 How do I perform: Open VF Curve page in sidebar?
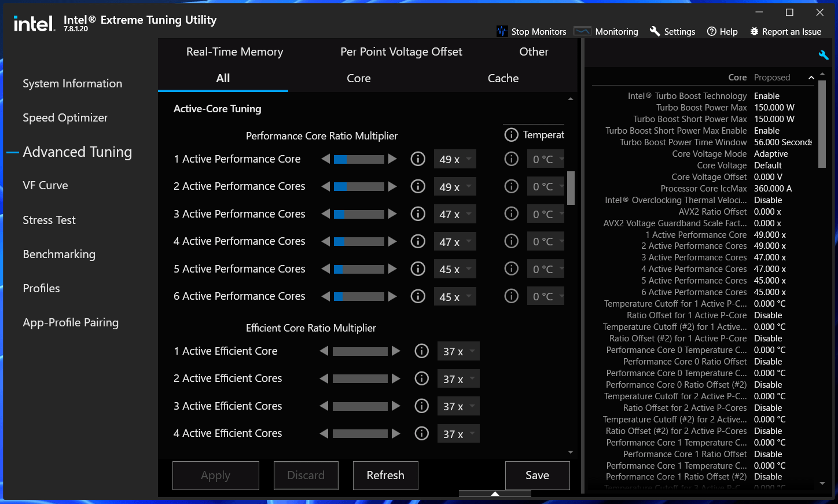pos(45,185)
